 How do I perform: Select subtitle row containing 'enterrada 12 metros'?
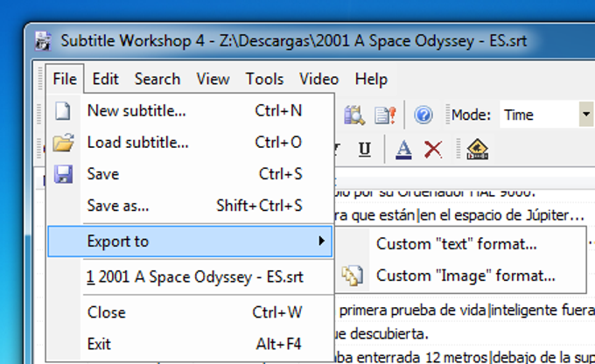click(465, 357)
